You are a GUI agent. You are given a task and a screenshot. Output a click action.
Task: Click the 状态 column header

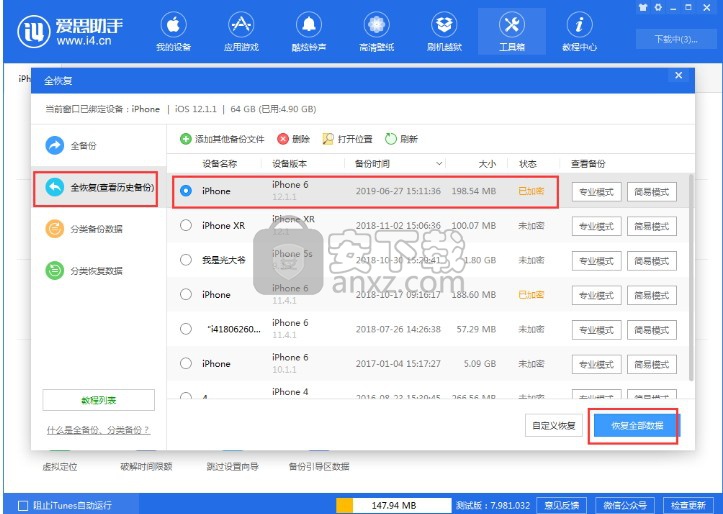pos(527,164)
